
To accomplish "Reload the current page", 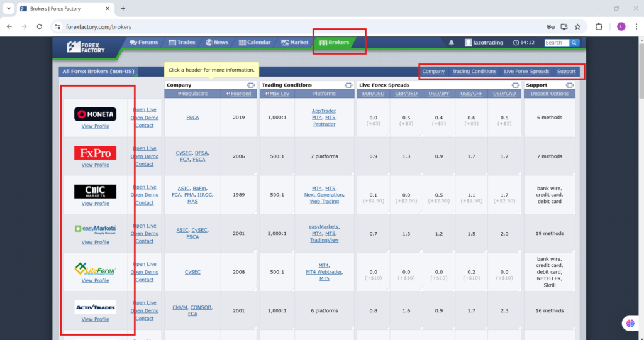I will [40, 26].
